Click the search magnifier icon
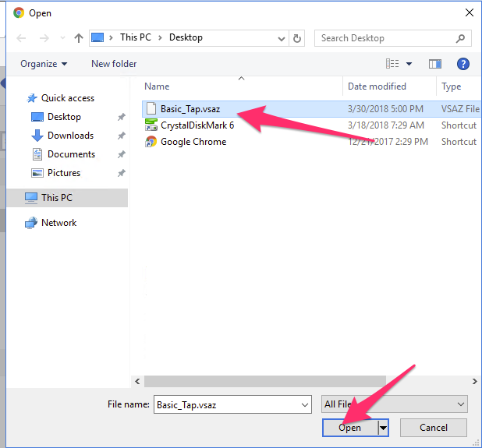This screenshot has width=482, height=448. pos(460,38)
